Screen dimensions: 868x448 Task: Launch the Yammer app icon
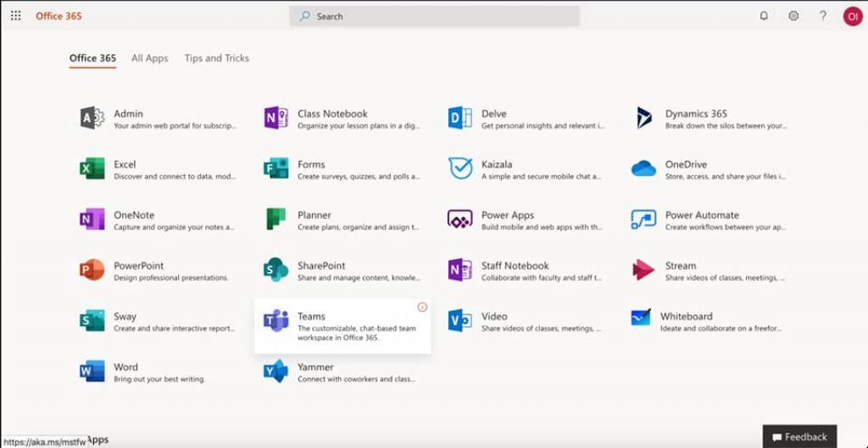275,371
